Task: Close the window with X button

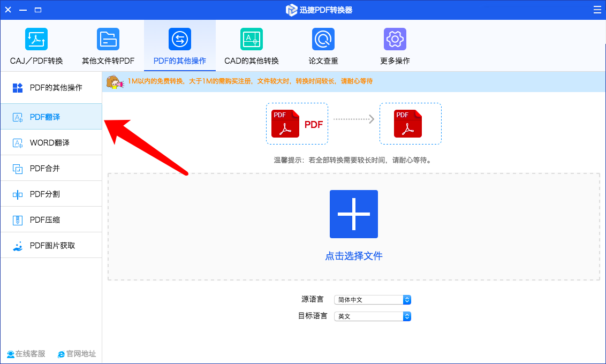Action: point(8,10)
